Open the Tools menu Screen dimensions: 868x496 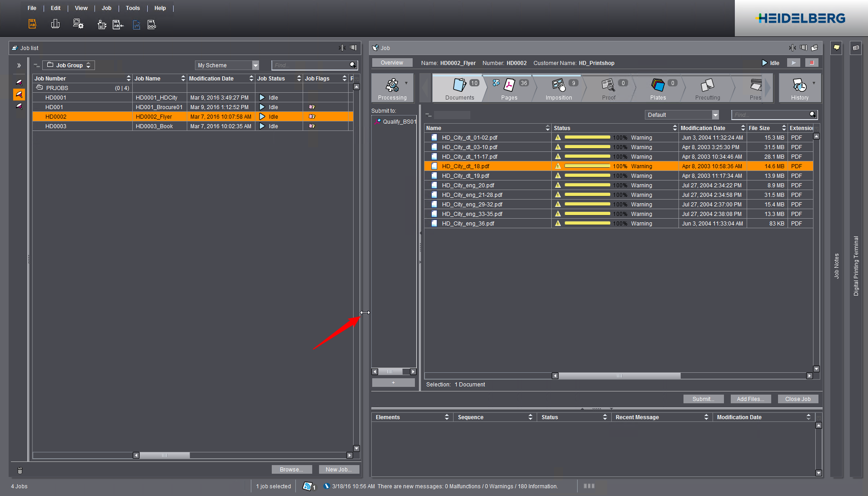pyautogui.click(x=133, y=8)
